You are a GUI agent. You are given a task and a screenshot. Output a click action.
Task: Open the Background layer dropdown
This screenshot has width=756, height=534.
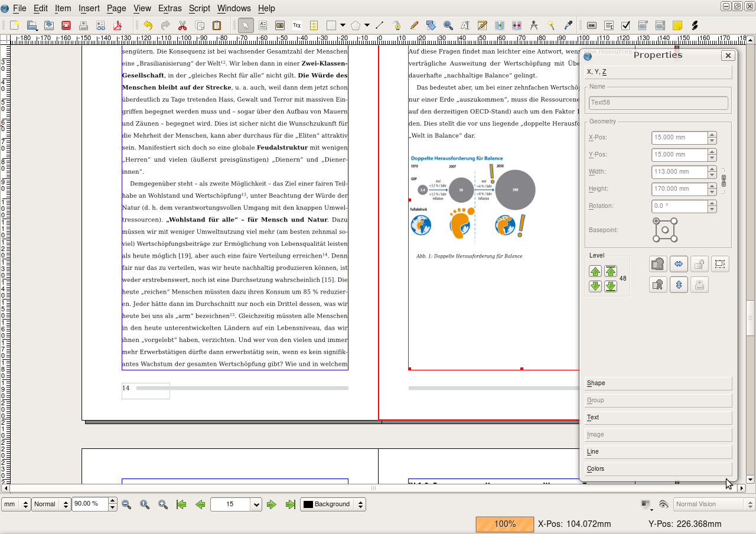tap(334, 504)
